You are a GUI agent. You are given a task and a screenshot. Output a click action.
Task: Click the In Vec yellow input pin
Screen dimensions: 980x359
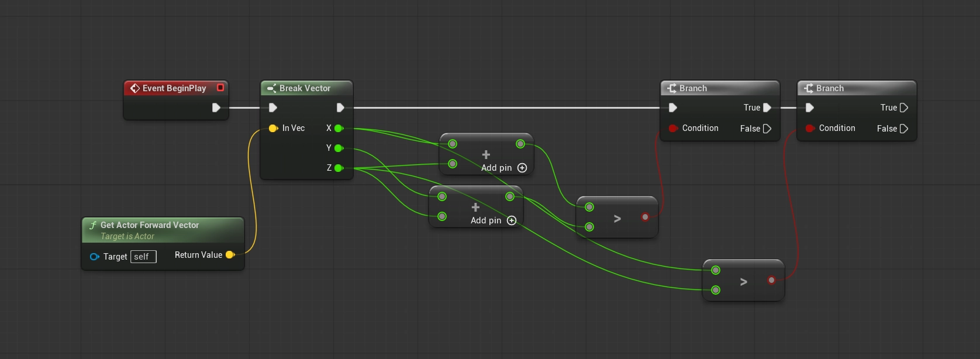click(273, 128)
